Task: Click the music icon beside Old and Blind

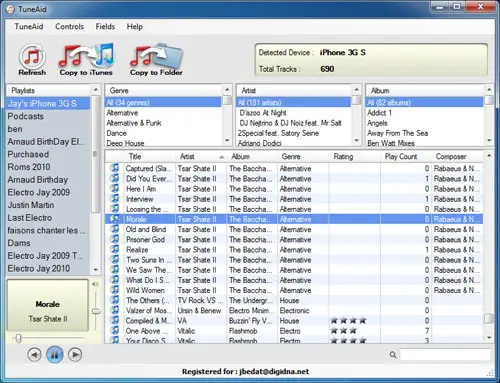Action: 114,229
